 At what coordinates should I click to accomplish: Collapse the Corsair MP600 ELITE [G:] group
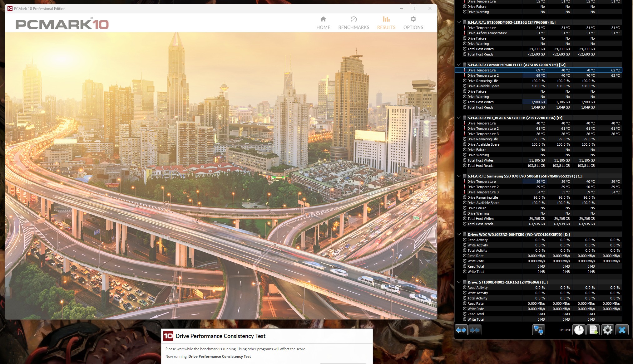[458, 65]
